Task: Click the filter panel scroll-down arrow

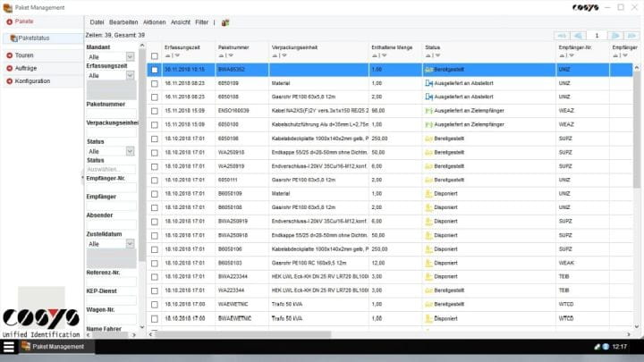Action: coord(142,327)
